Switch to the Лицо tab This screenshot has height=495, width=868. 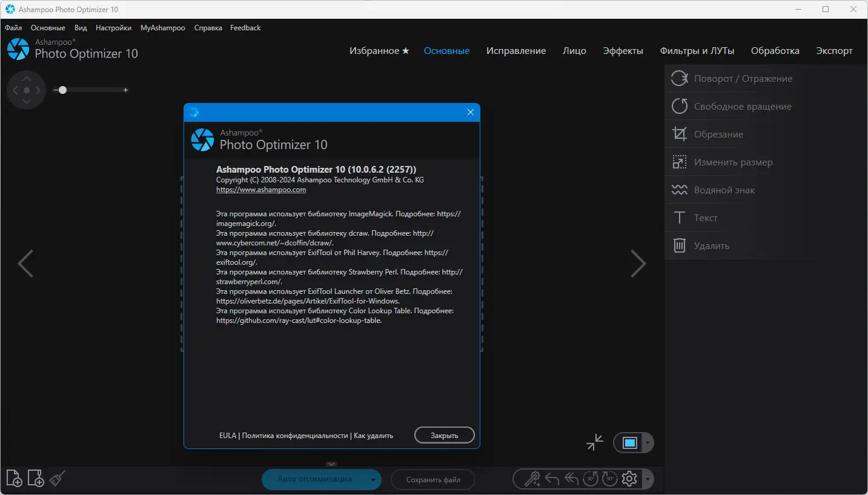tap(574, 51)
